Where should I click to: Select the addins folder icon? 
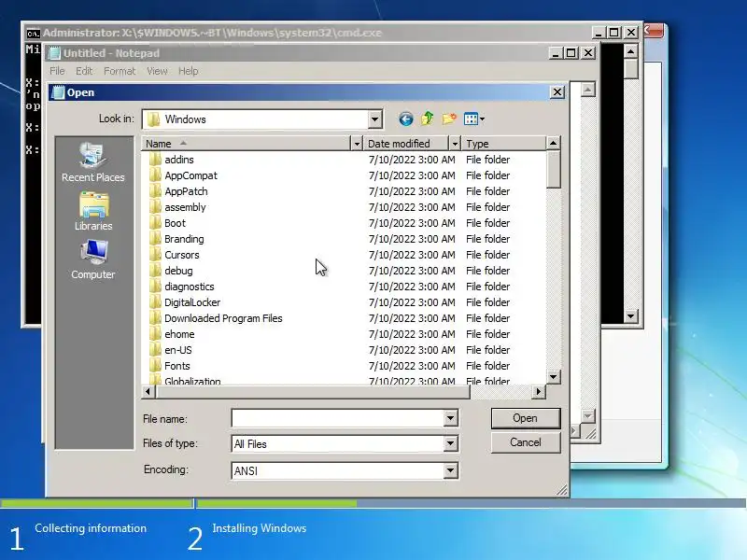(155, 160)
